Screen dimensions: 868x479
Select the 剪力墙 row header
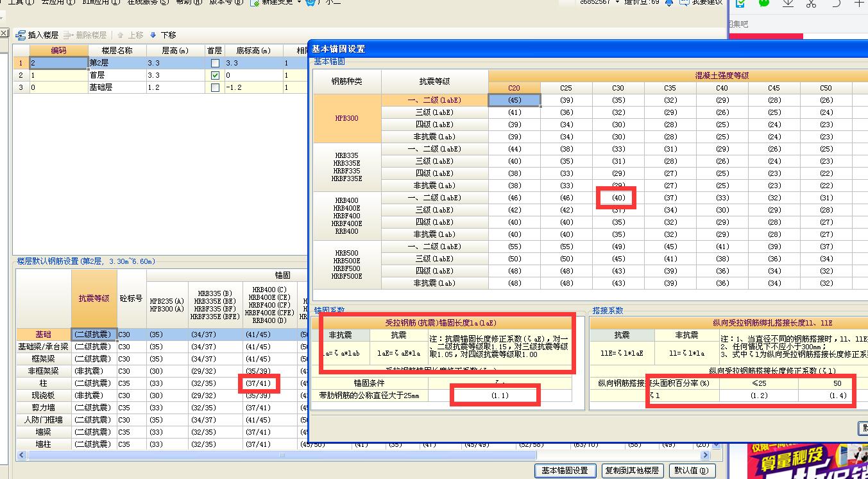click(x=44, y=408)
